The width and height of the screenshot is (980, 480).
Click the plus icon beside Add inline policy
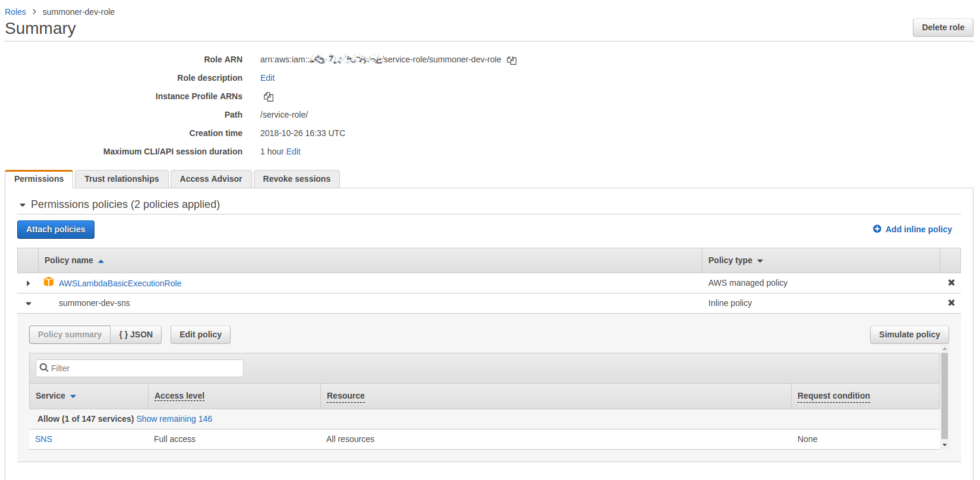point(877,229)
